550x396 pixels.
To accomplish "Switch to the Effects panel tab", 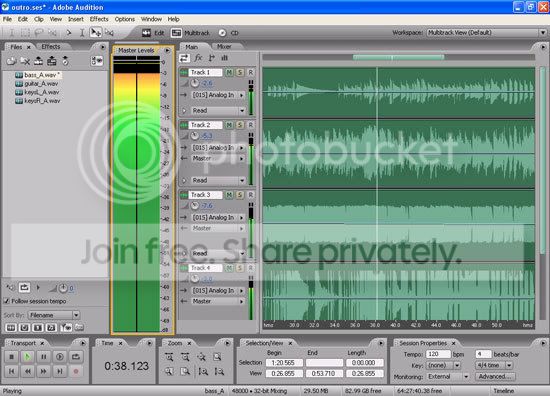I will 51,46.
